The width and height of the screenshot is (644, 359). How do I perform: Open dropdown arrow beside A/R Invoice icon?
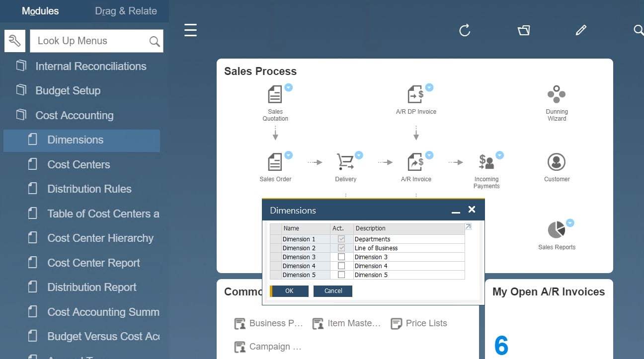pyautogui.click(x=429, y=155)
